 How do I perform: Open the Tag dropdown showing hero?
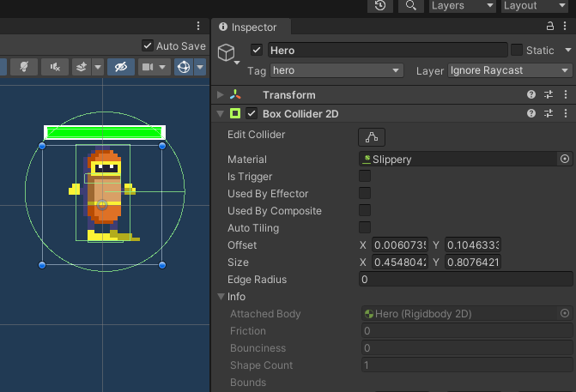click(x=337, y=70)
